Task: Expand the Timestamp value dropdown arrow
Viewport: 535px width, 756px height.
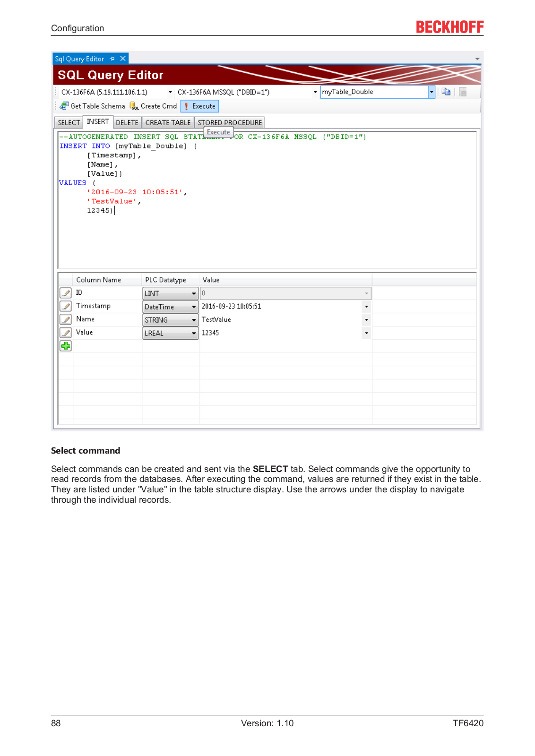Action: pyautogui.click(x=366, y=307)
